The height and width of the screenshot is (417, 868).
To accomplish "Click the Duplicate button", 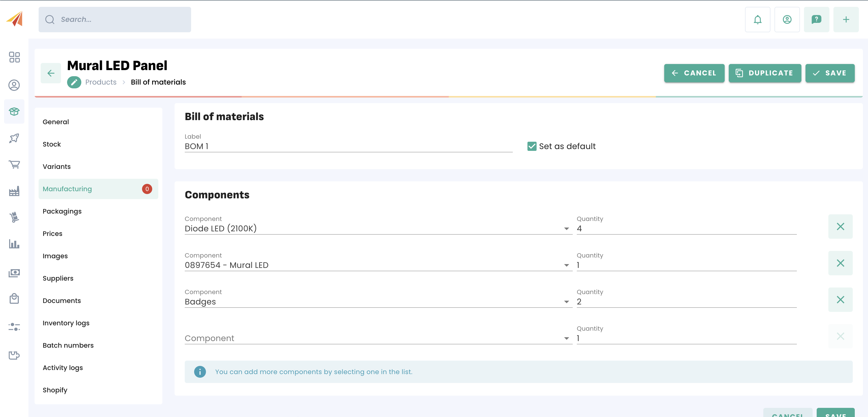I will coord(765,73).
